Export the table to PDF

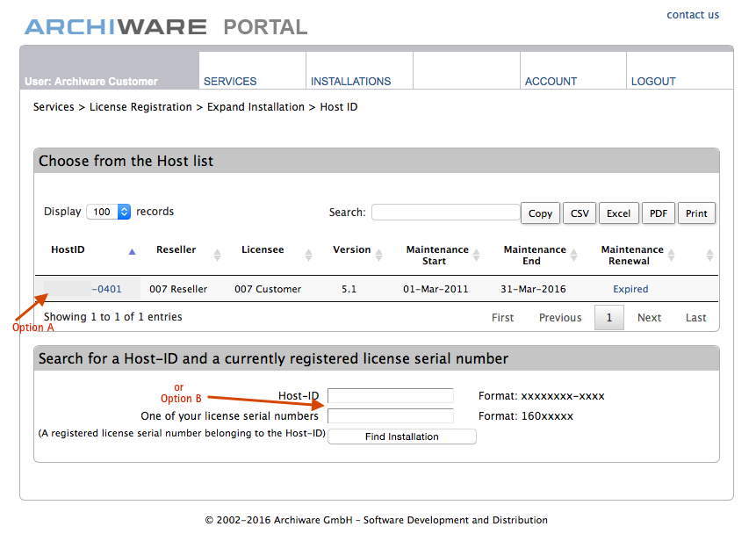[x=658, y=213]
